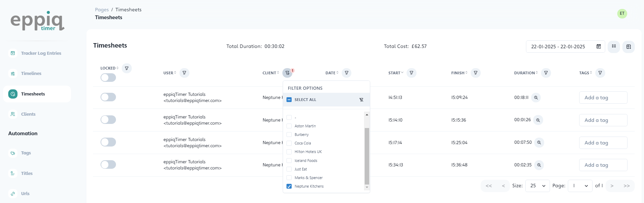Check the Aston Martin client checkbox
The height and width of the screenshot is (203, 644).
click(x=289, y=126)
